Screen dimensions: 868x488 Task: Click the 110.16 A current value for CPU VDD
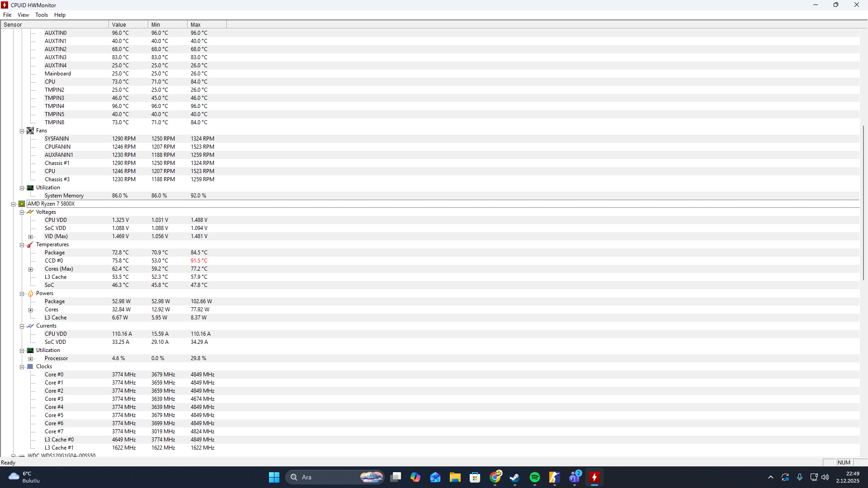tap(122, 334)
